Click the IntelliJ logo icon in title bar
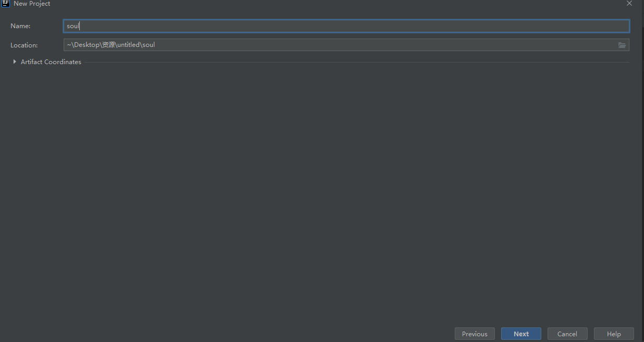This screenshot has height=342, width=644. click(6, 3)
